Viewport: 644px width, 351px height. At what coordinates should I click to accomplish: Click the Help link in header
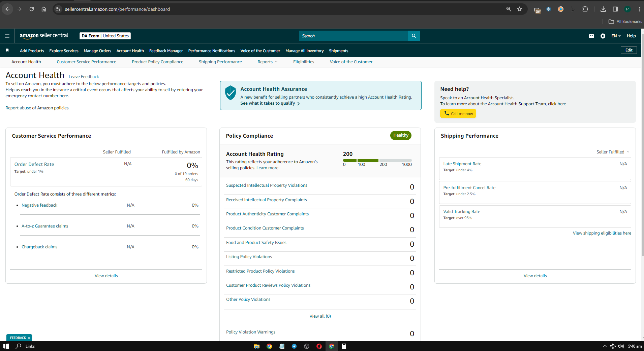(631, 36)
